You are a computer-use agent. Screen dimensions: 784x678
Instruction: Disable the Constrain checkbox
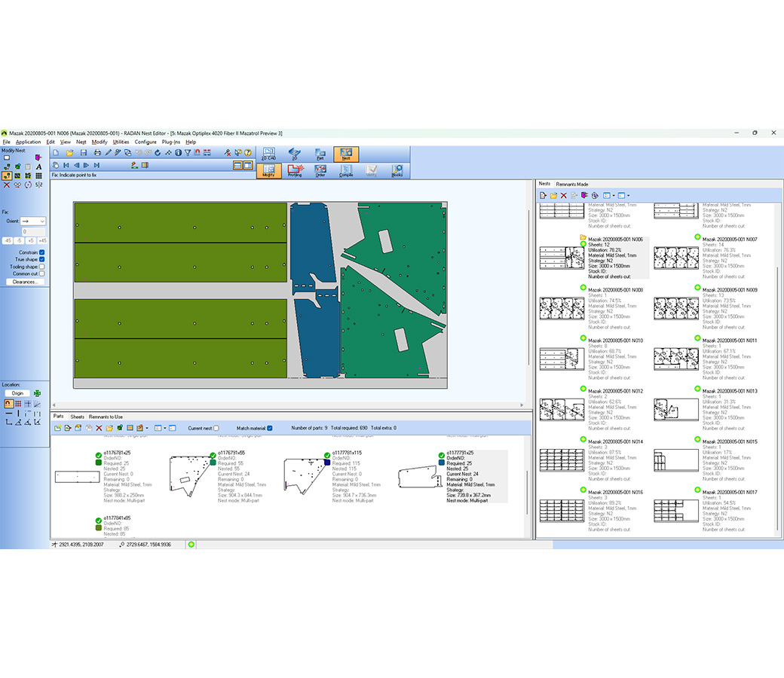[x=41, y=252]
